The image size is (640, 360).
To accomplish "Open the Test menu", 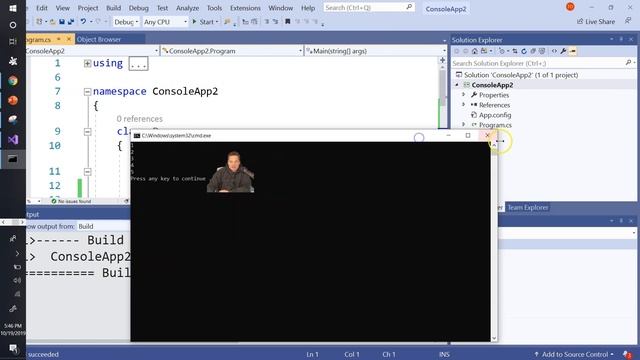I will pos(162,8).
